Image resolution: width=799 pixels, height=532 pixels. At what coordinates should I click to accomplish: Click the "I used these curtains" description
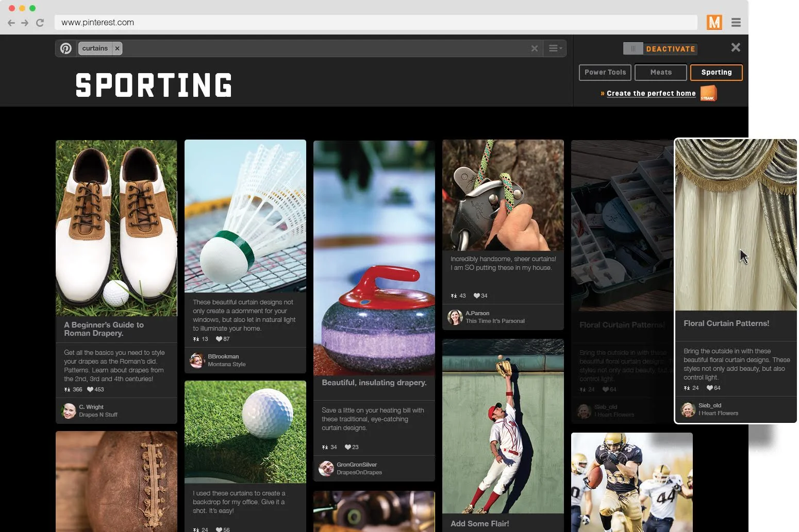click(239, 502)
